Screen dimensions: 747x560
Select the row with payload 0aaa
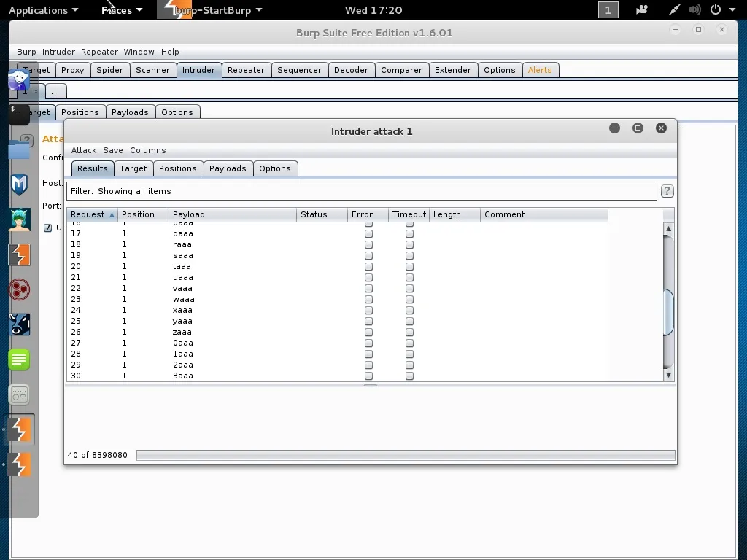[337, 343]
